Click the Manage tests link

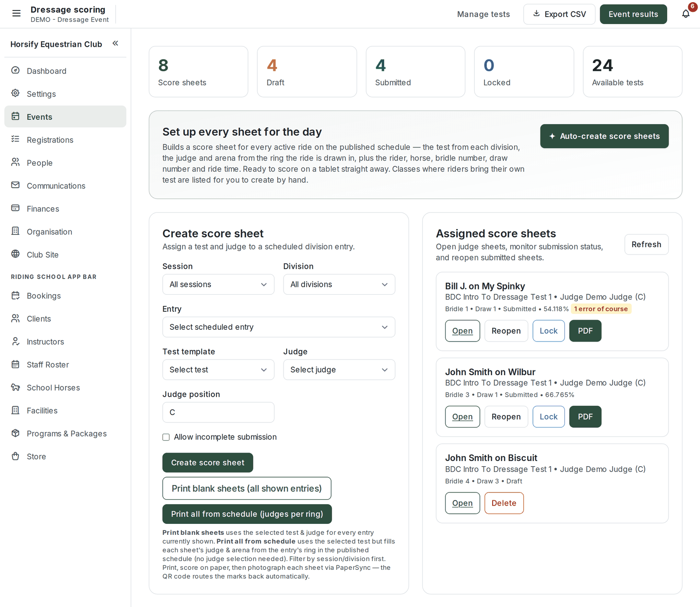coord(483,14)
